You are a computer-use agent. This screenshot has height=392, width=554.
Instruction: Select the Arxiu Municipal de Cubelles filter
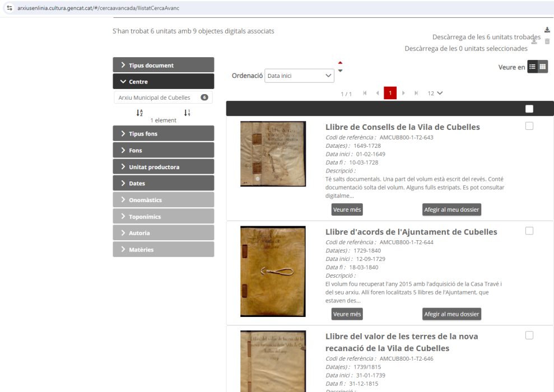point(155,97)
